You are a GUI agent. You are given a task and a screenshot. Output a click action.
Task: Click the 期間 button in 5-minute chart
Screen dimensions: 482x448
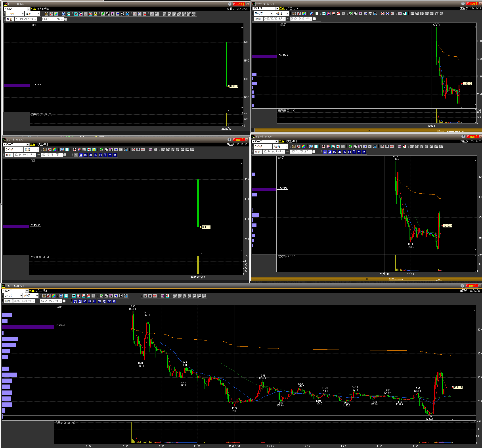pyautogui.click(x=258, y=152)
